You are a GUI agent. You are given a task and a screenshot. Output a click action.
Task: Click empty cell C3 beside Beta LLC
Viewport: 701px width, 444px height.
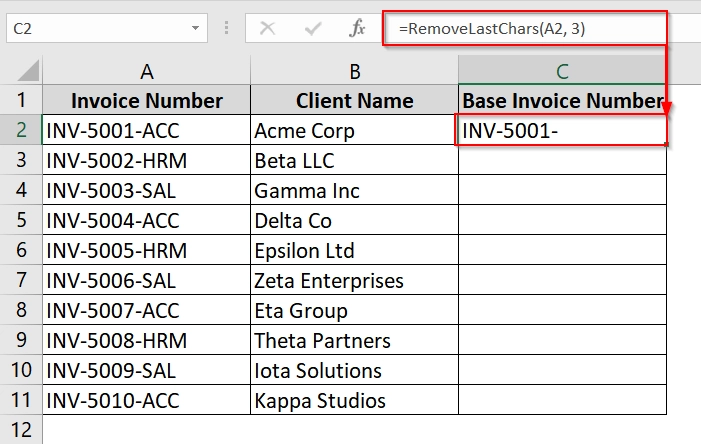tap(562, 160)
